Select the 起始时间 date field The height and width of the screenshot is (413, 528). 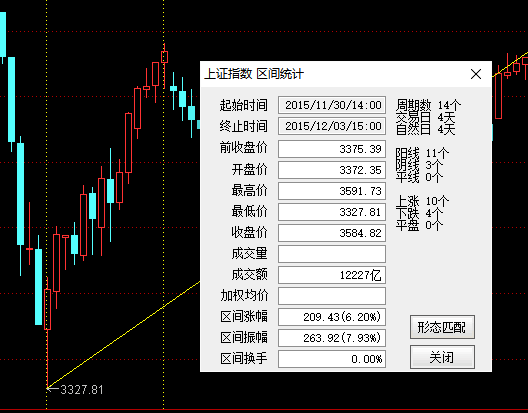point(332,105)
